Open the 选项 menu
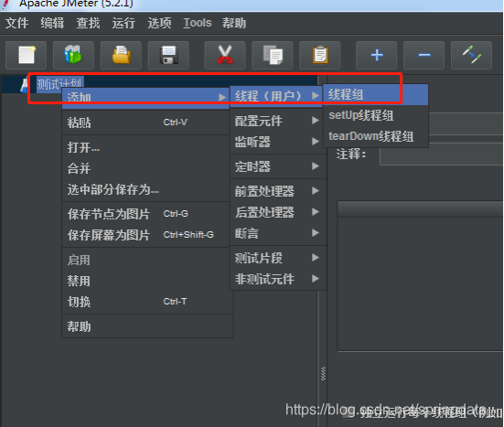Screen dimensions: 504x427 coord(159,23)
